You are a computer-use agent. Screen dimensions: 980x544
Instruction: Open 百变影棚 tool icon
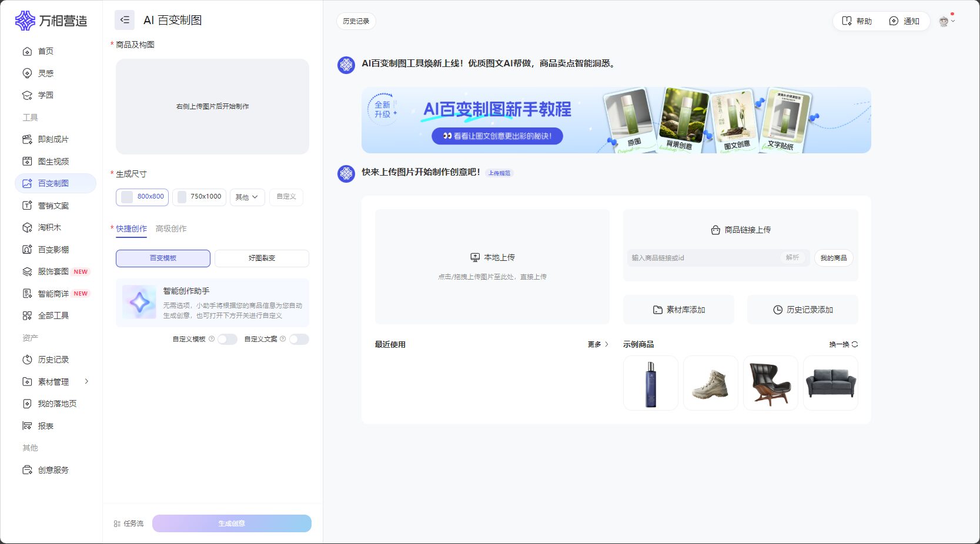click(27, 250)
